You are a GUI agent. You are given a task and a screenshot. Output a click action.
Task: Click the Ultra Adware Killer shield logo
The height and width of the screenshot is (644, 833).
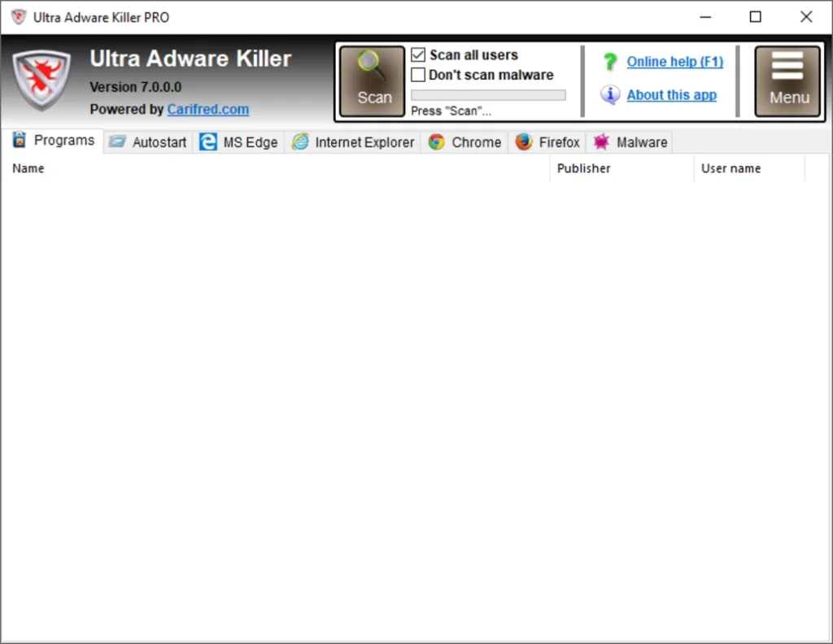coord(43,80)
